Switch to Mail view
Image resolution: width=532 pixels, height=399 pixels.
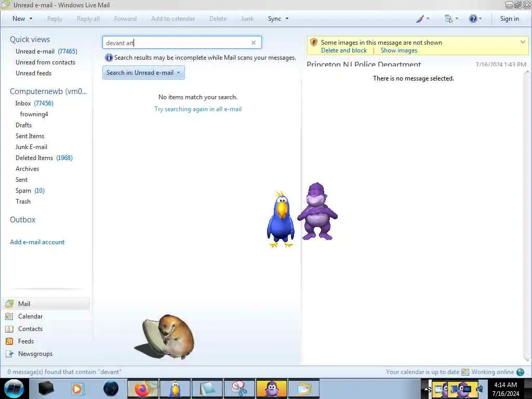click(47, 303)
